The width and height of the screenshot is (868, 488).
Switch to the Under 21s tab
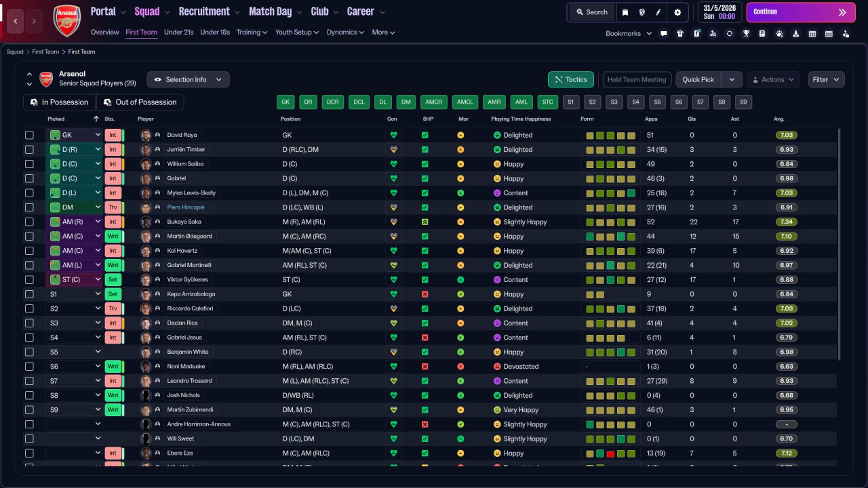point(178,32)
